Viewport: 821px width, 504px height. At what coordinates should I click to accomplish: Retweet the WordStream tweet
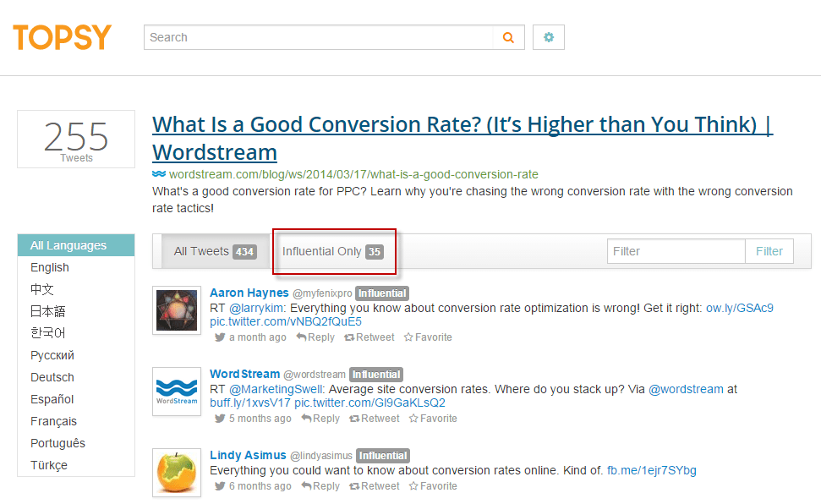pyautogui.click(x=375, y=419)
